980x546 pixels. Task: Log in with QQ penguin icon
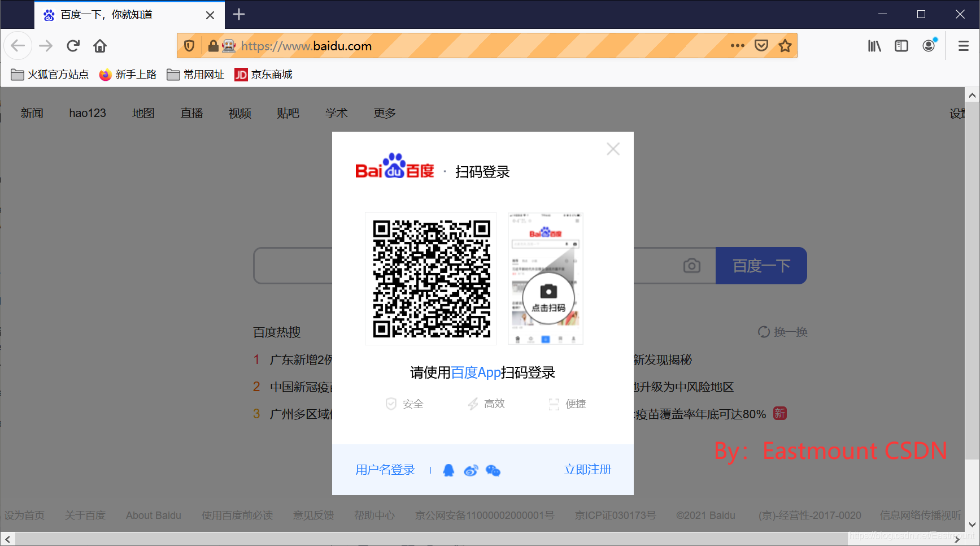pos(448,470)
